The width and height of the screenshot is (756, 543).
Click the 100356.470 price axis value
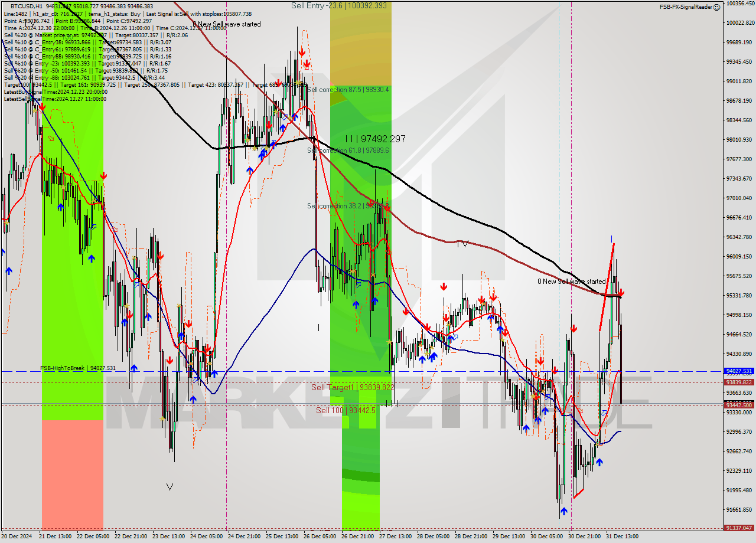[x=739, y=3]
